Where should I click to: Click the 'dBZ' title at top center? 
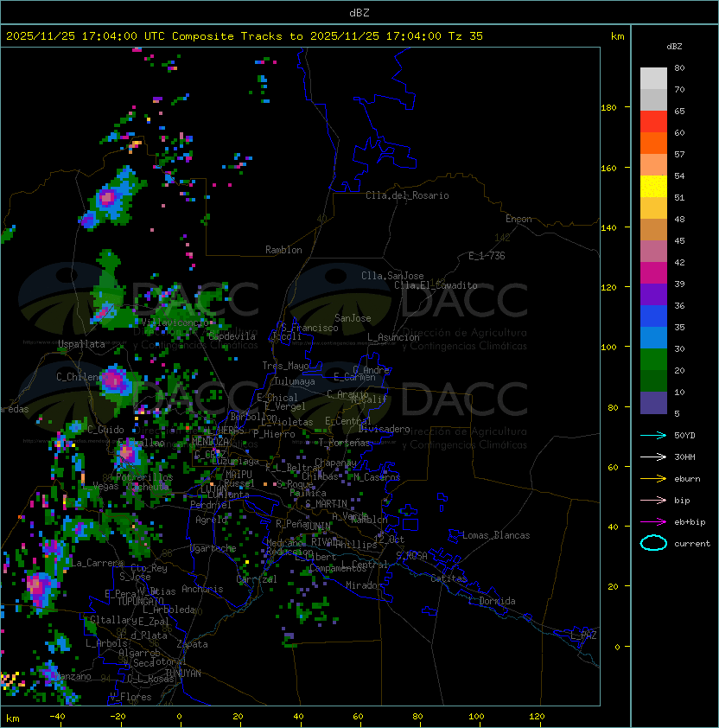359,13
